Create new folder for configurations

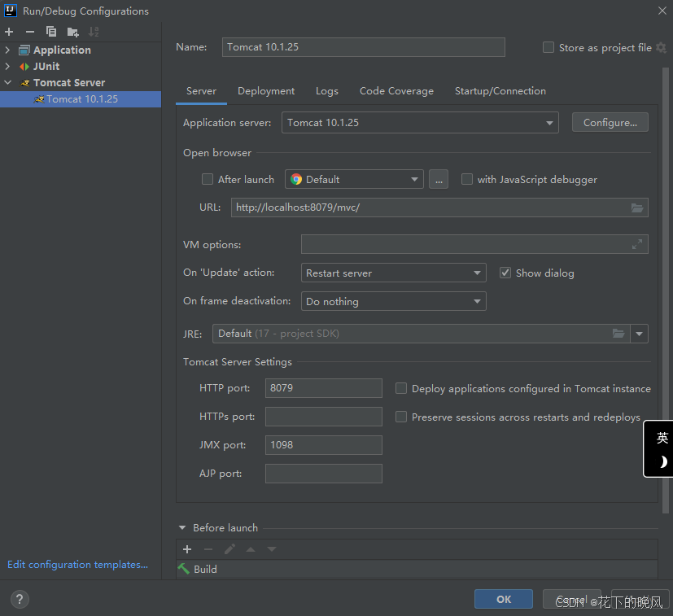click(x=73, y=32)
